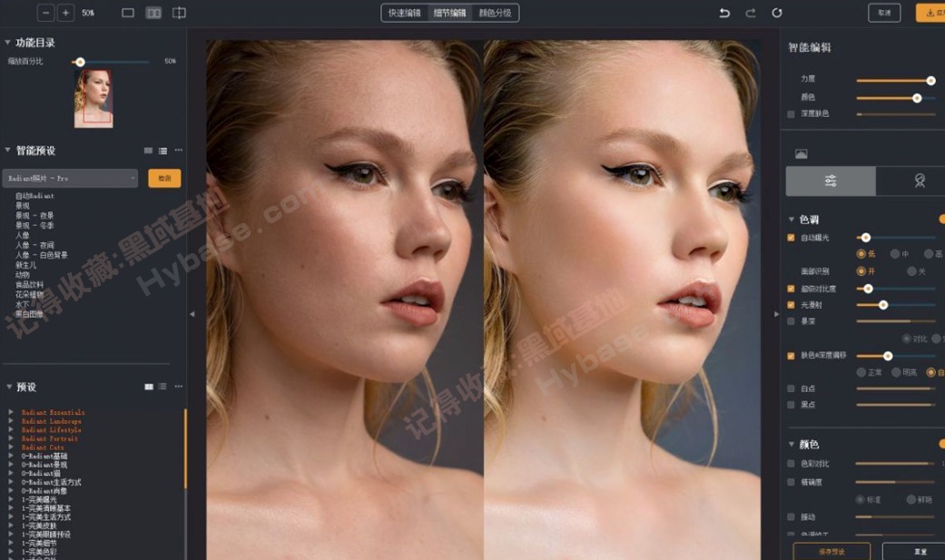Click the 检测 button
The height and width of the screenshot is (560, 945).
click(x=165, y=178)
